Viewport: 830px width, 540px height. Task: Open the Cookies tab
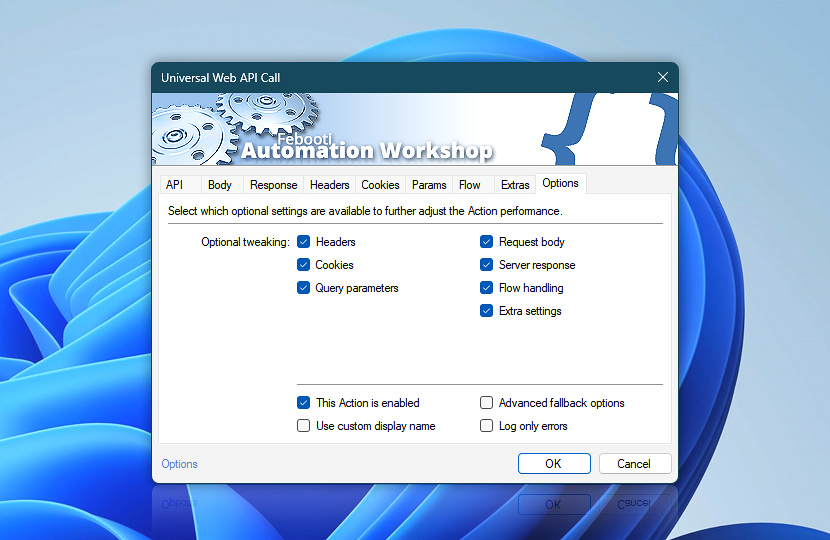click(x=380, y=185)
